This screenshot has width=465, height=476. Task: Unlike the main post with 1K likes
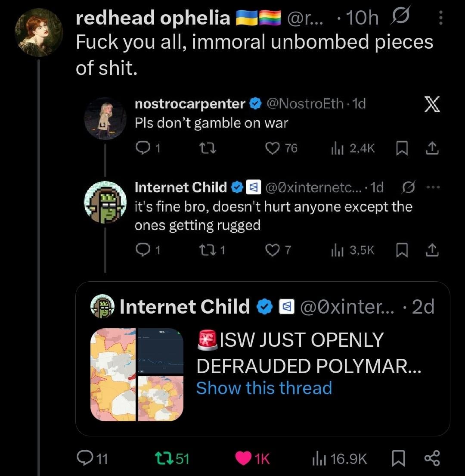[x=243, y=459]
